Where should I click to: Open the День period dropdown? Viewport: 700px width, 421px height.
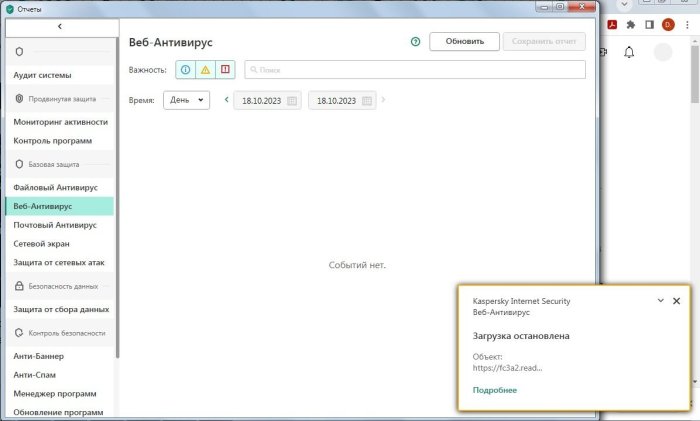pyautogui.click(x=186, y=100)
